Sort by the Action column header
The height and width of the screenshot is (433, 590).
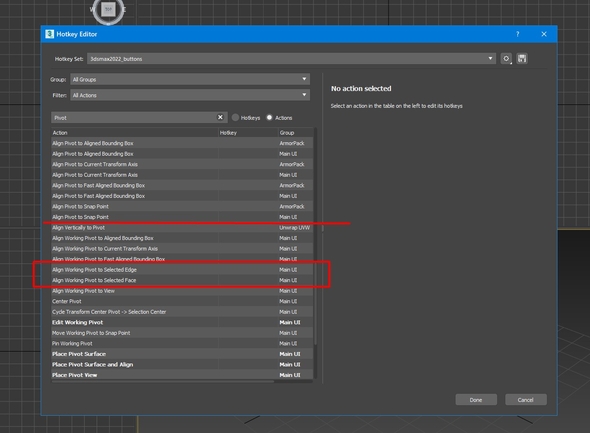tap(135, 133)
